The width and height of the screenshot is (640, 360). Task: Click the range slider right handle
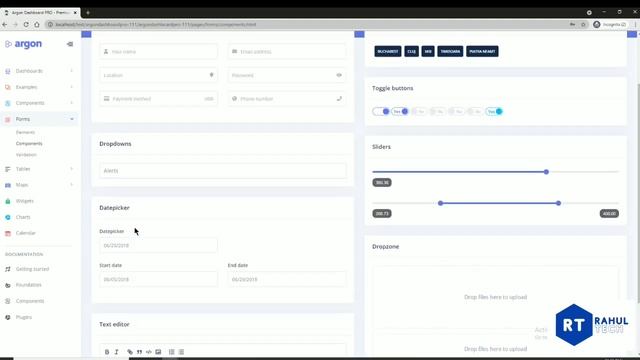[x=558, y=203]
